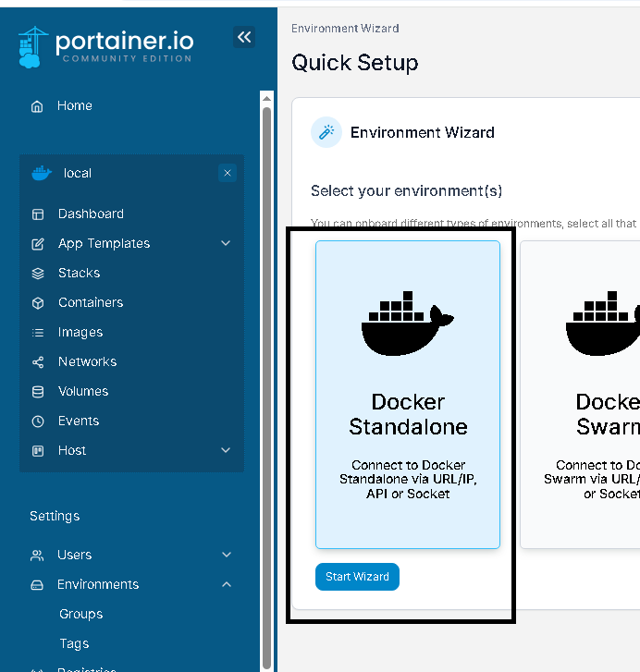Click the Containers cube icon
Screen dimensions: 640x672
(x=38, y=303)
